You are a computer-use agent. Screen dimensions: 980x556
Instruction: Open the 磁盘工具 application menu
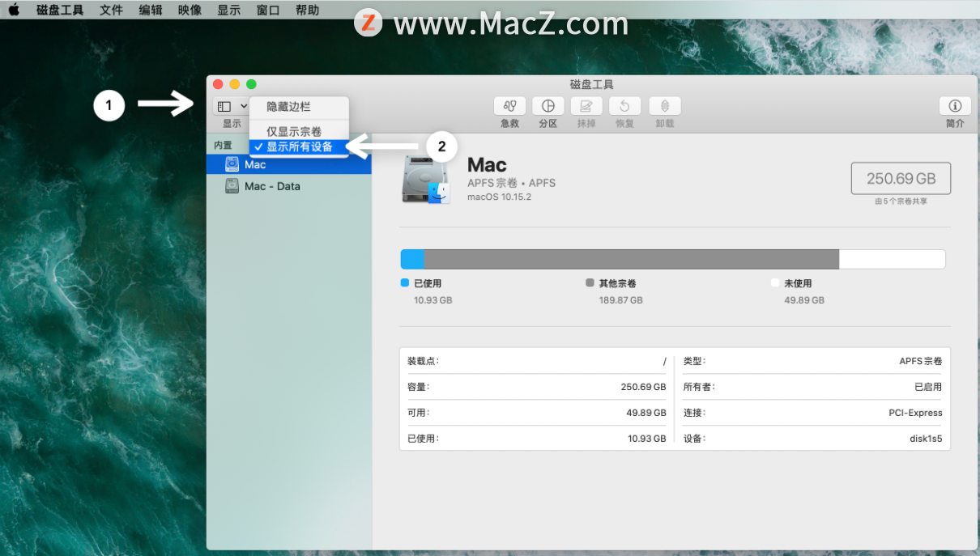tap(60, 10)
